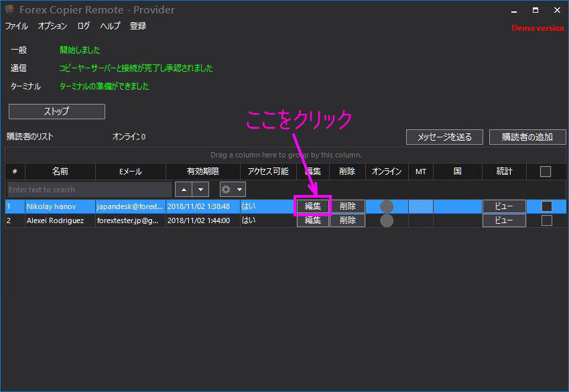
Task: Check the row checkbox for Alexei Rodriguez
Action: [x=546, y=220]
